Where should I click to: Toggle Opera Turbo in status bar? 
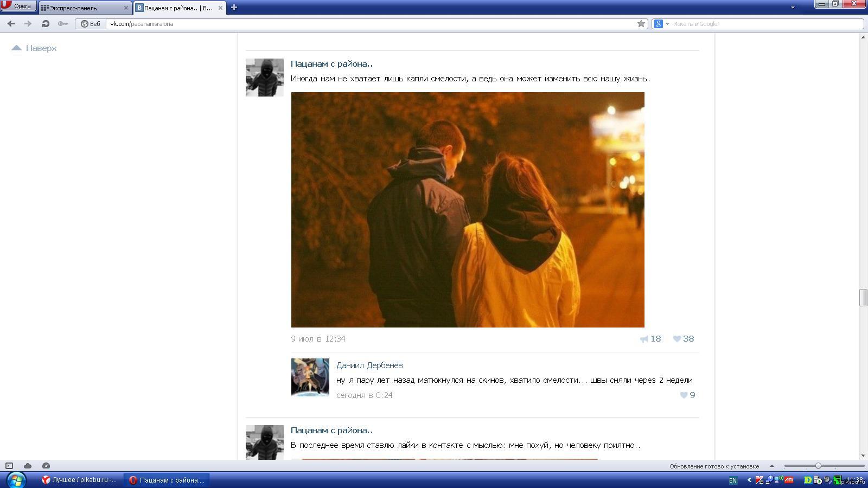coord(46,466)
